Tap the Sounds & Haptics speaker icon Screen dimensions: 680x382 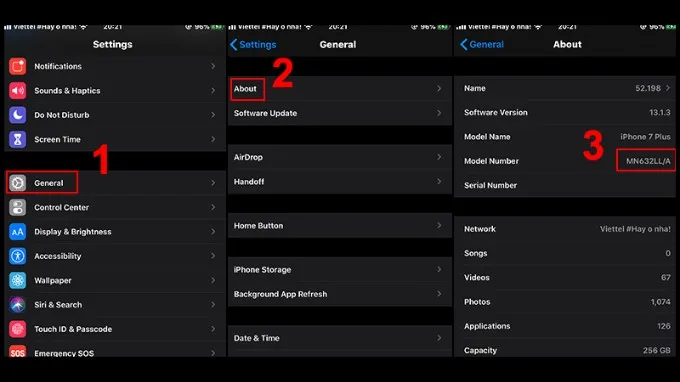click(x=17, y=91)
